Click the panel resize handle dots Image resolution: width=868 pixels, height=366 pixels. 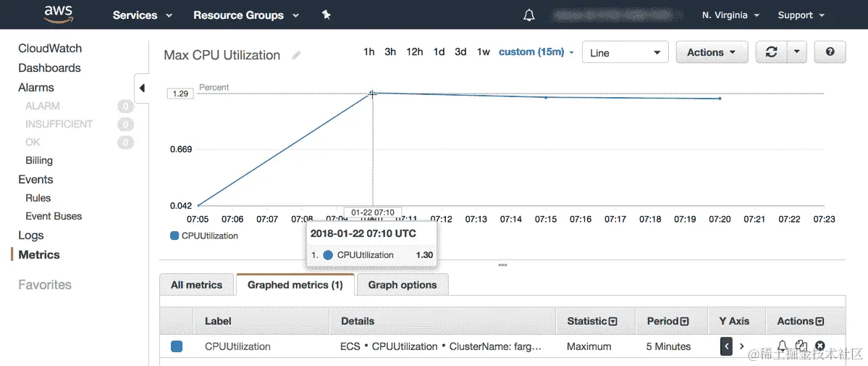(x=502, y=265)
